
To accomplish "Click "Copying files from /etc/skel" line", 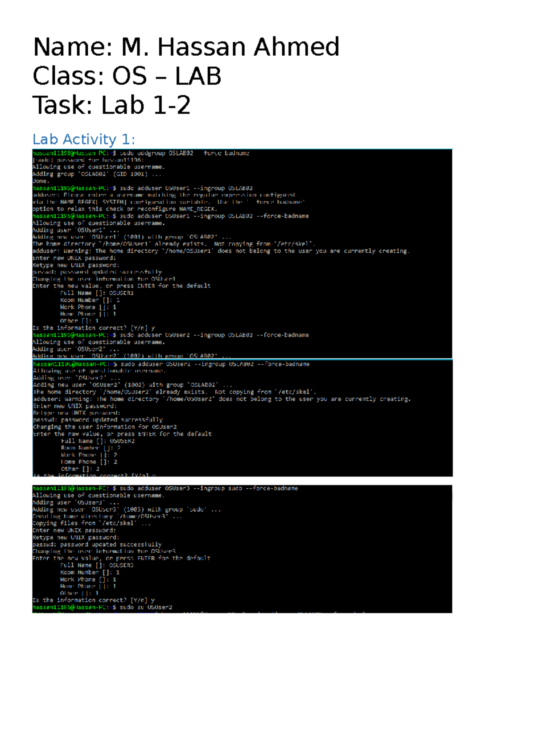I will [91, 523].
